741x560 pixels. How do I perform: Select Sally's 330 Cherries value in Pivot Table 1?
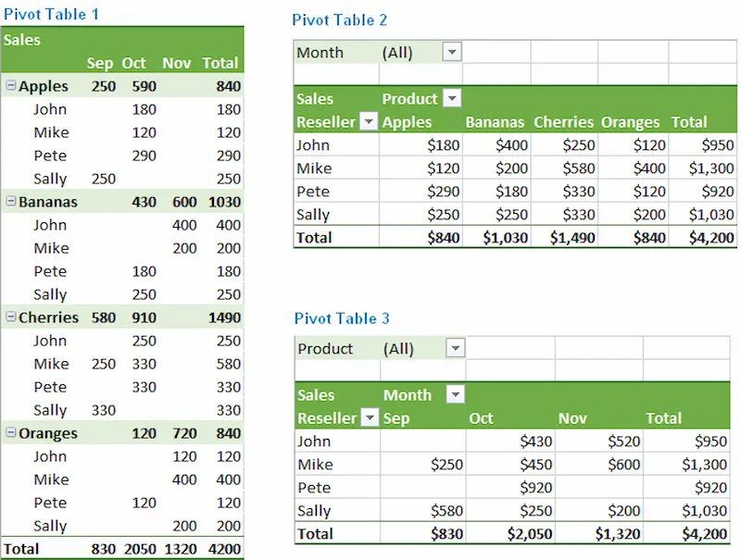click(x=103, y=410)
